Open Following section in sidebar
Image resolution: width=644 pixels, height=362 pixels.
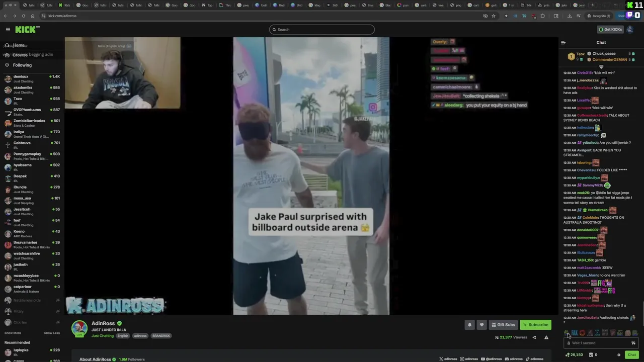coord(18,65)
